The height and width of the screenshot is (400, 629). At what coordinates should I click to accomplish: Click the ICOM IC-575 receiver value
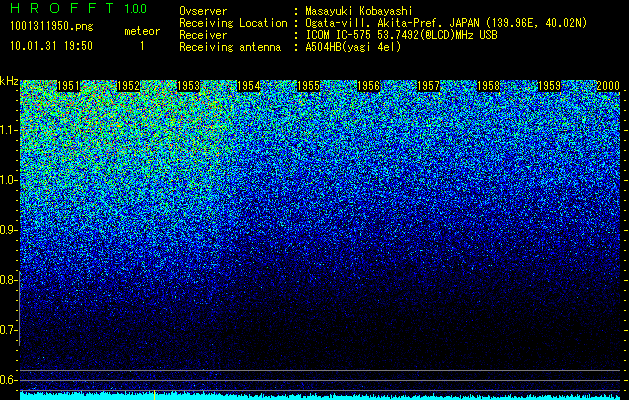click(401, 35)
